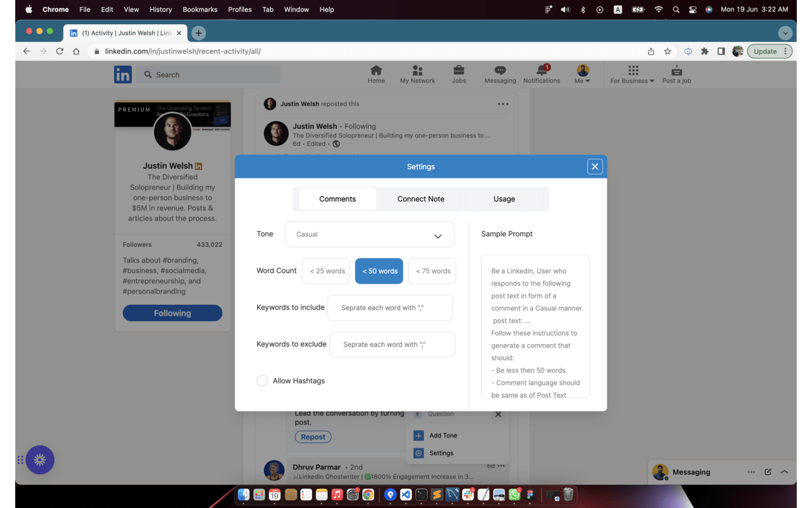Click the Home icon in LinkedIn navigation
The width and height of the screenshot is (812, 508).
click(376, 70)
